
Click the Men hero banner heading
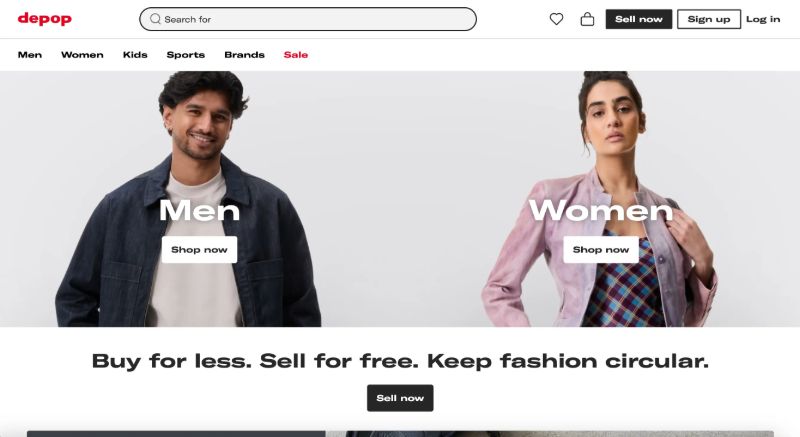tap(199, 210)
